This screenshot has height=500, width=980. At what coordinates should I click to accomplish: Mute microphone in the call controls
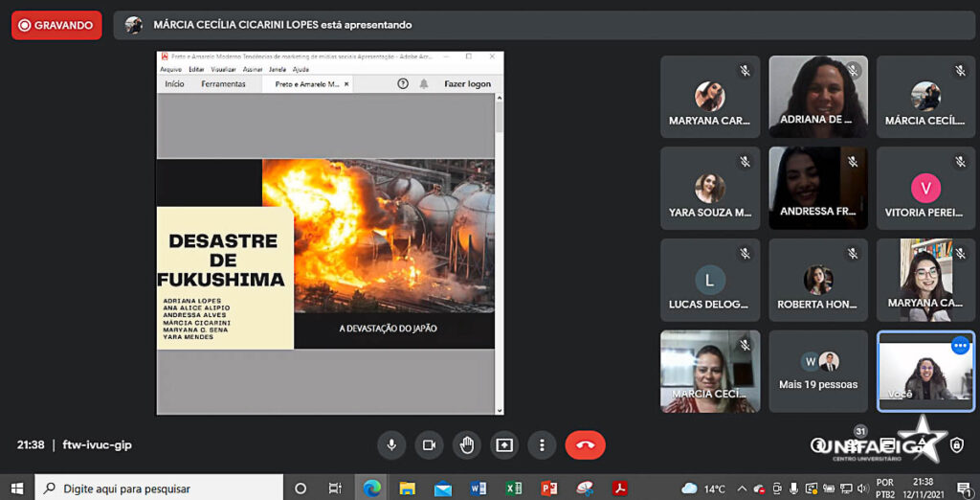tap(390, 444)
